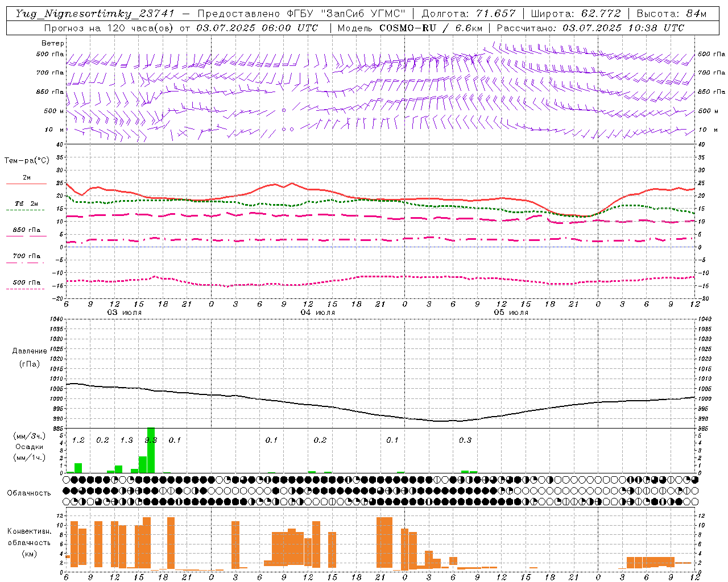Click the 03 июля date label
The width and height of the screenshot is (728, 582).
(125, 313)
